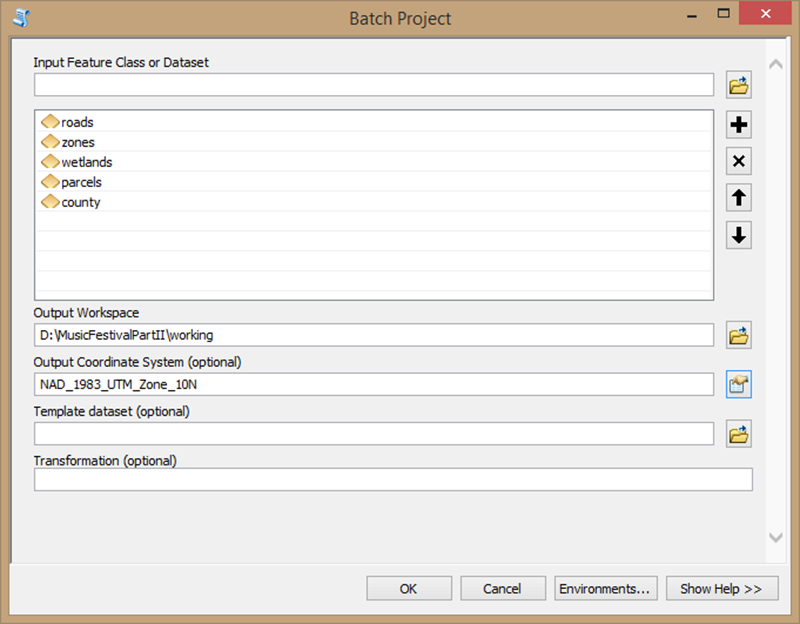Open the Environments settings
The image size is (800, 624).
click(x=605, y=588)
